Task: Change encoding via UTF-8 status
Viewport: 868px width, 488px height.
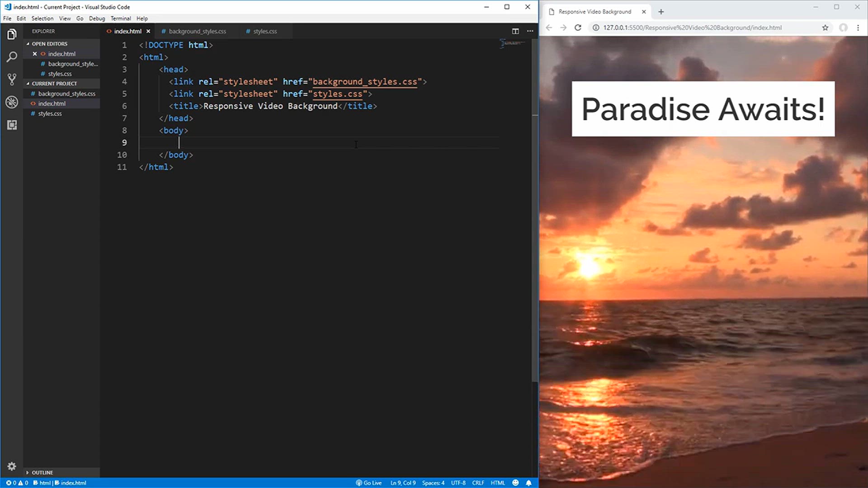Action: pyautogui.click(x=458, y=483)
